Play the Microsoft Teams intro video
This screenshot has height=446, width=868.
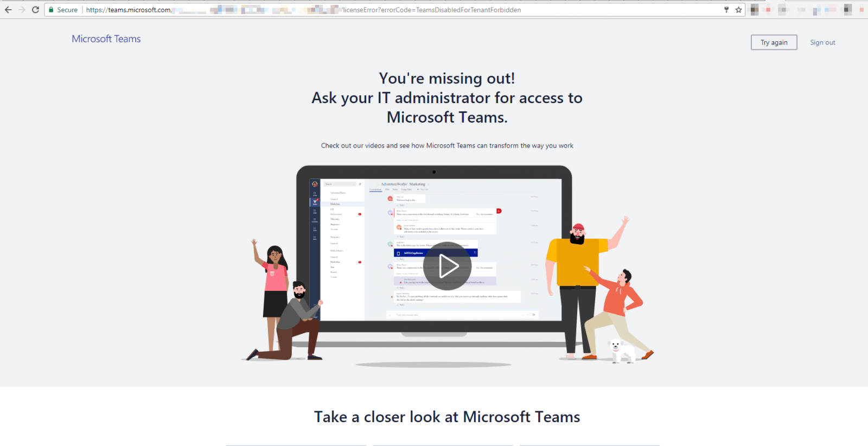[448, 266]
